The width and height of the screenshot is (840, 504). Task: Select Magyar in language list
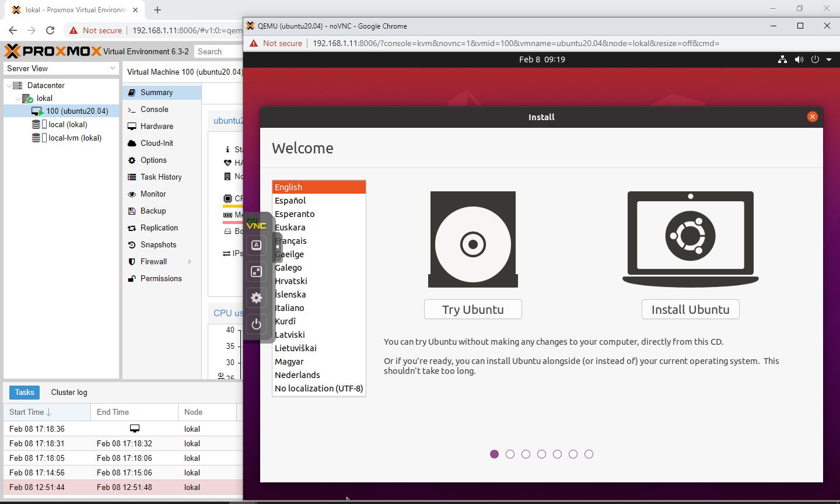tap(319, 362)
